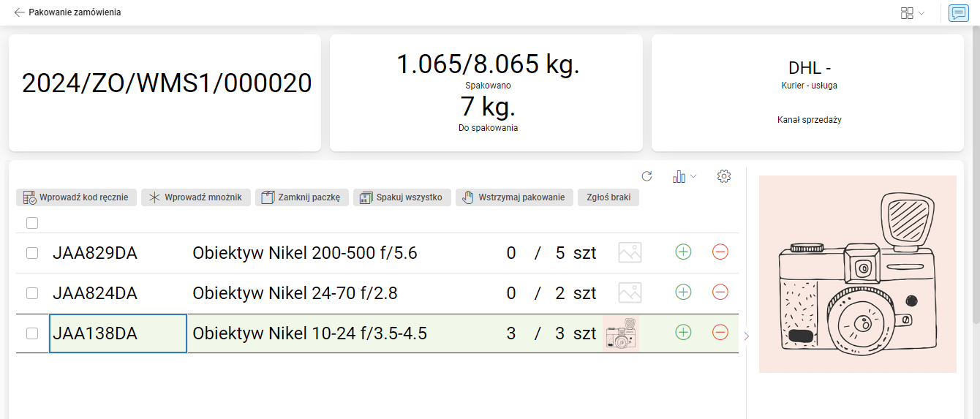Viewport: 980px width, 419px height.
Task: Collapse the image preview side panel
Action: [746, 336]
